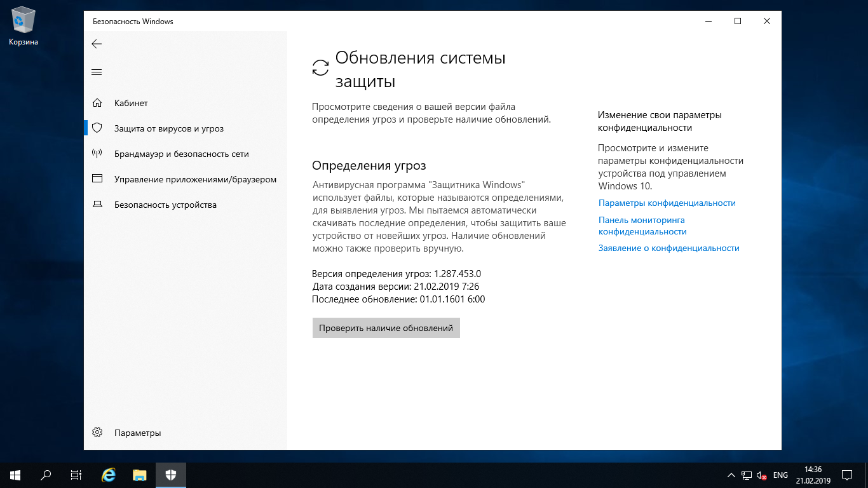The width and height of the screenshot is (868, 488).
Task: Open the Корзина recycle bin on desktop
Action: [x=24, y=26]
